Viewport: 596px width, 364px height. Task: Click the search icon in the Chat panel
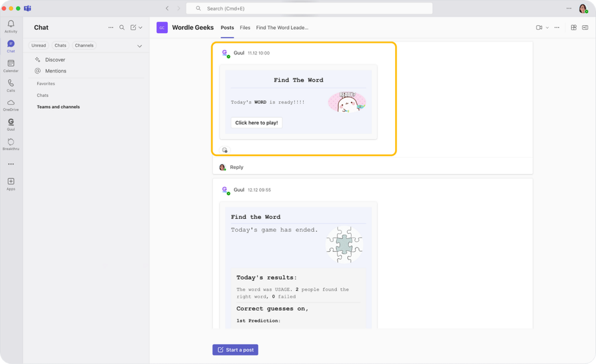122,28
